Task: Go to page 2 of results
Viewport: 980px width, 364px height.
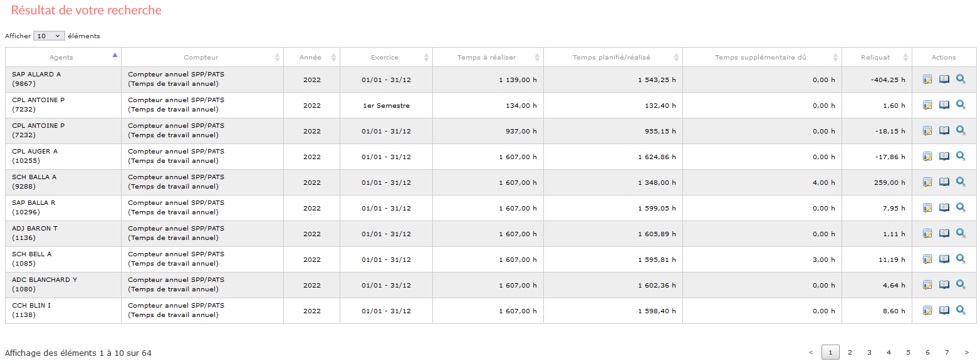Action: pyautogui.click(x=850, y=352)
